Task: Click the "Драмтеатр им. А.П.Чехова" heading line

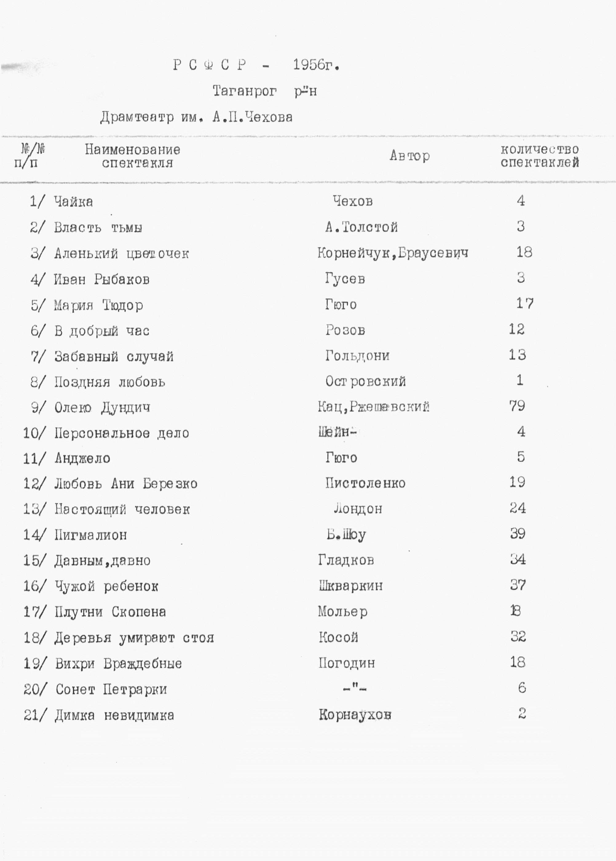Action: [196, 117]
